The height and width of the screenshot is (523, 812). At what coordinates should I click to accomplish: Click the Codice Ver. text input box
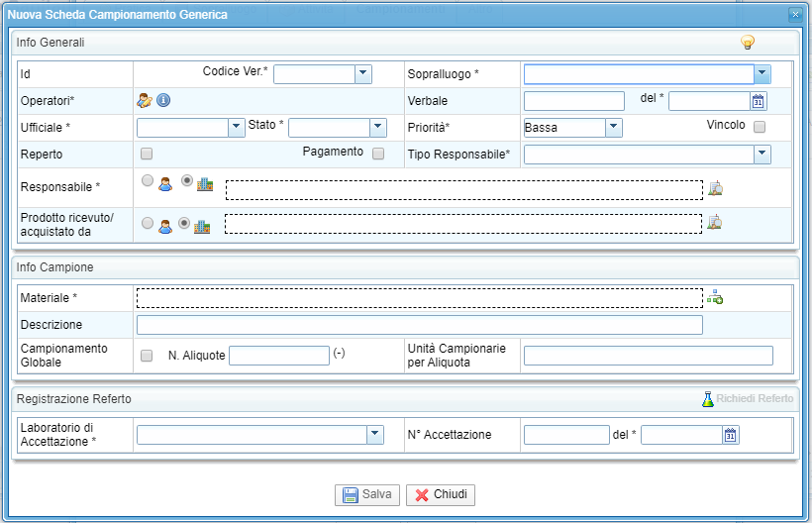(x=314, y=74)
